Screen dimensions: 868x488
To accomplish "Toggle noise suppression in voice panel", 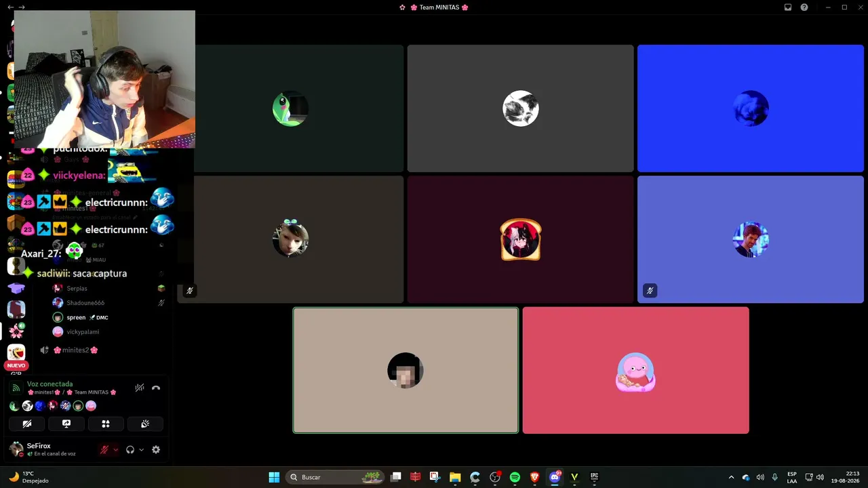I will click(x=139, y=388).
